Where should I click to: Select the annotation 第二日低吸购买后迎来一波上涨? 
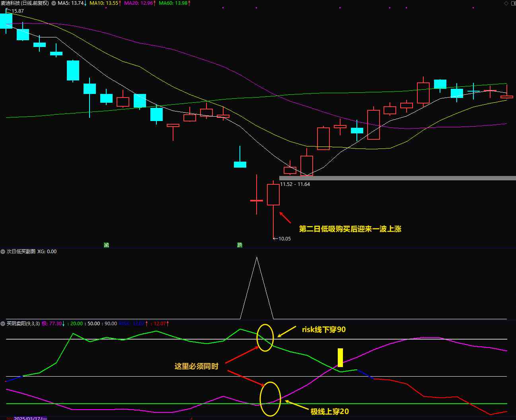pyautogui.click(x=350, y=229)
